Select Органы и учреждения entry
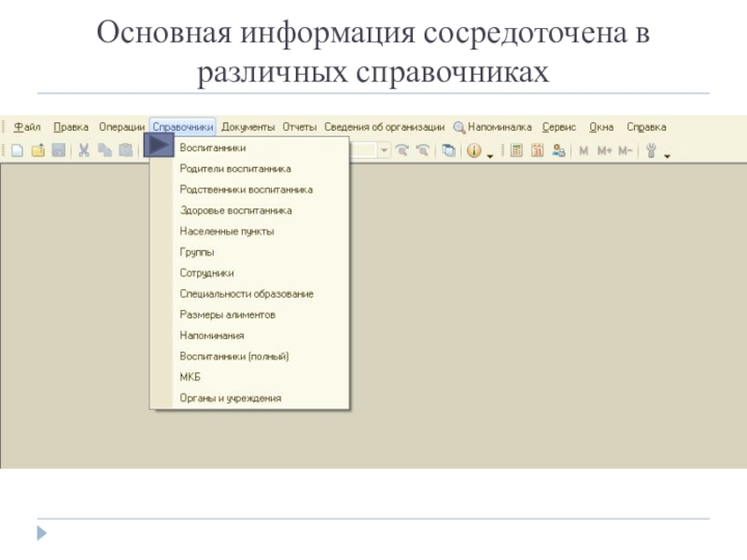Screen dimensions: 747x560 [249, 399]
